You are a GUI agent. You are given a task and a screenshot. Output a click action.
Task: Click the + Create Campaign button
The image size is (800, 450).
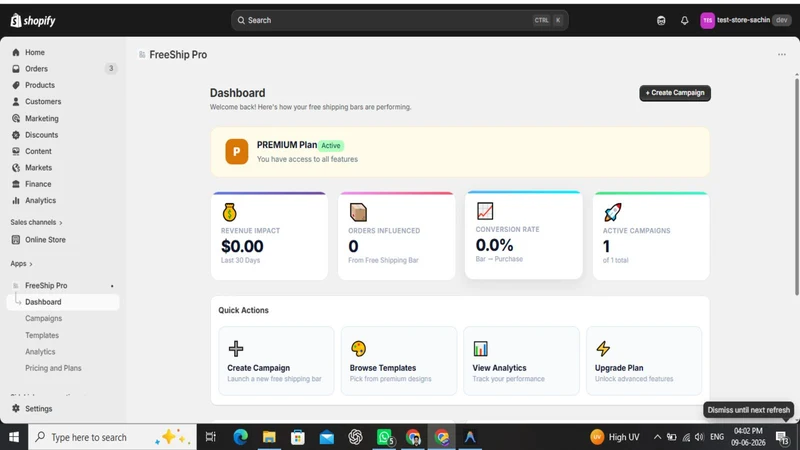(674, 93)
